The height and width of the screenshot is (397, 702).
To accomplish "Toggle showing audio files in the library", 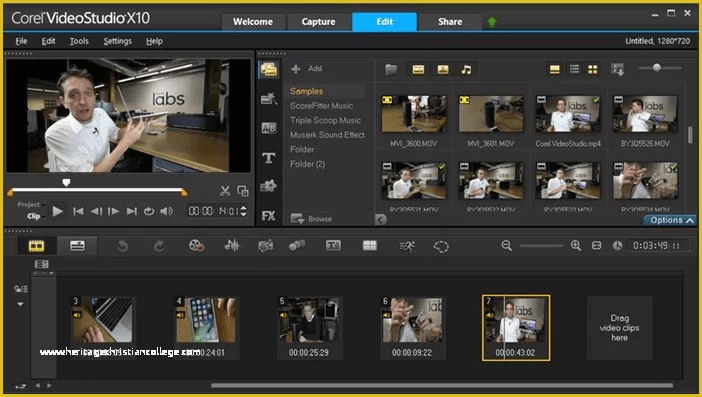I will [x=467, y=69].
